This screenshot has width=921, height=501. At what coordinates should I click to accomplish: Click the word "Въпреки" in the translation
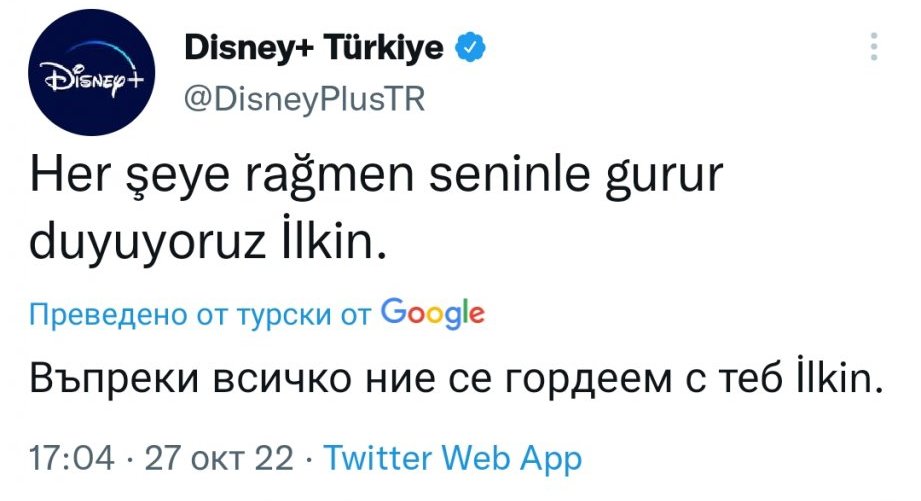[98, 378]
